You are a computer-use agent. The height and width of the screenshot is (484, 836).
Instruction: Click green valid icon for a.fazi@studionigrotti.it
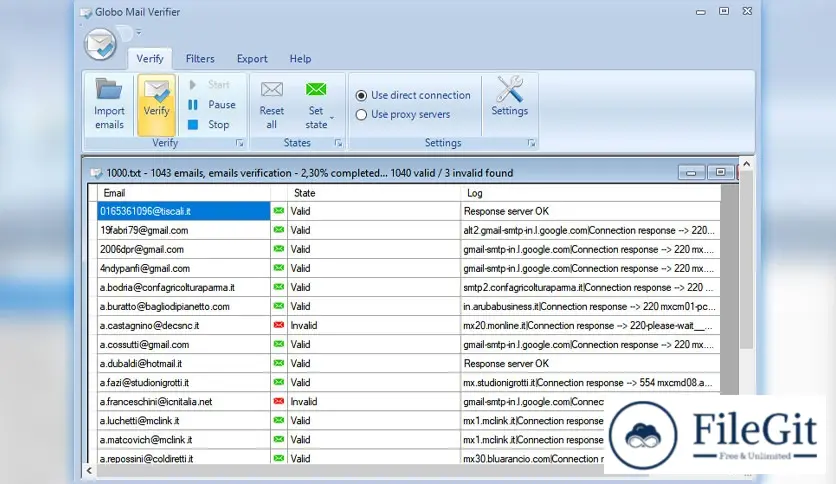tap(278, 382)
